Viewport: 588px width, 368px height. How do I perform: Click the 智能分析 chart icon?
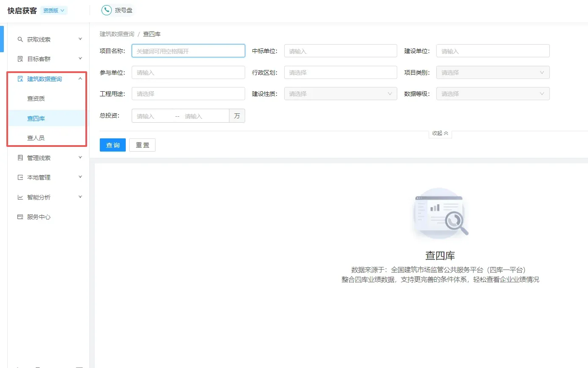coord(20,197)
